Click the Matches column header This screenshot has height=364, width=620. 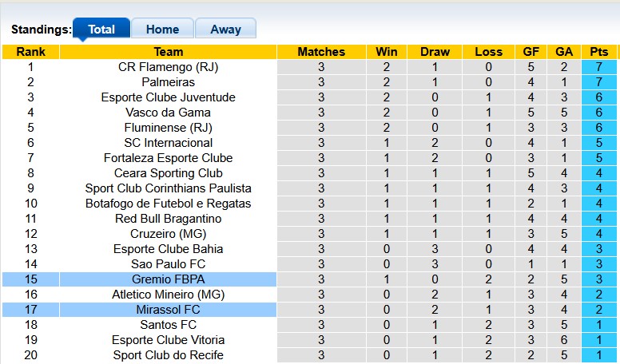click(x=321, y=52)
